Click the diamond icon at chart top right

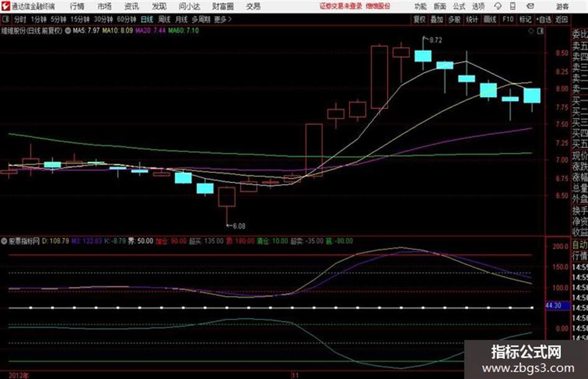[x=531, y=31]
